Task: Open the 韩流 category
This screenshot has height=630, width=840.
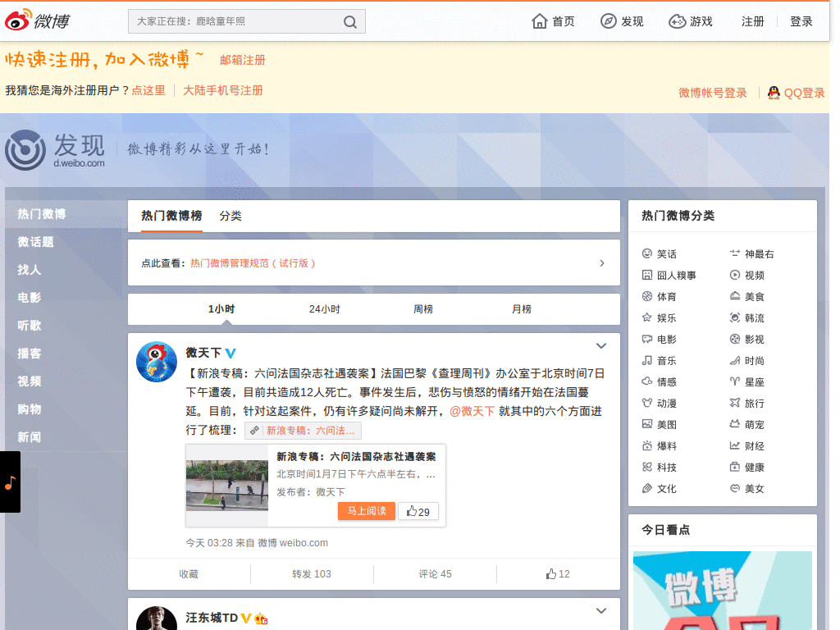Action: coord(747,318)
